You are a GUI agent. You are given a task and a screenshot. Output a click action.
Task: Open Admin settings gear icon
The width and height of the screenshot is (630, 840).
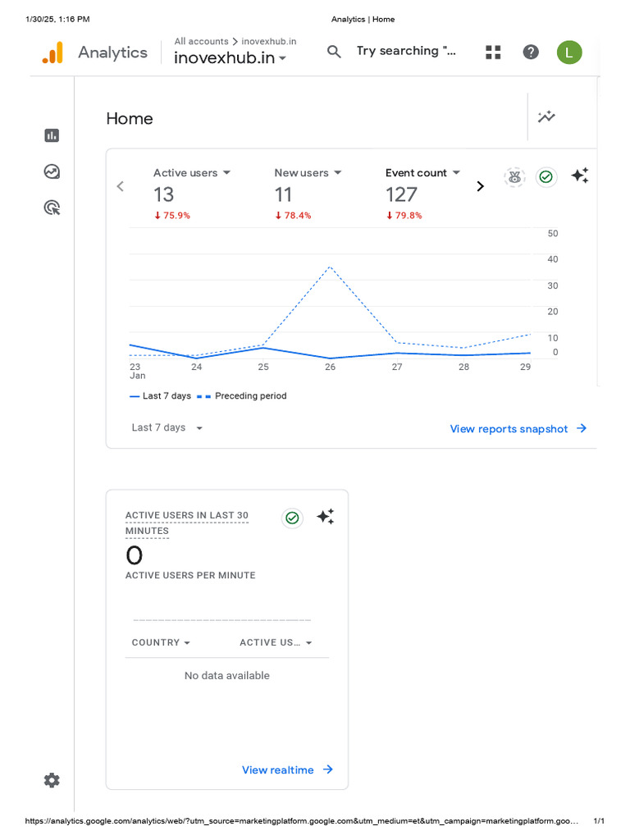[52, 780]
